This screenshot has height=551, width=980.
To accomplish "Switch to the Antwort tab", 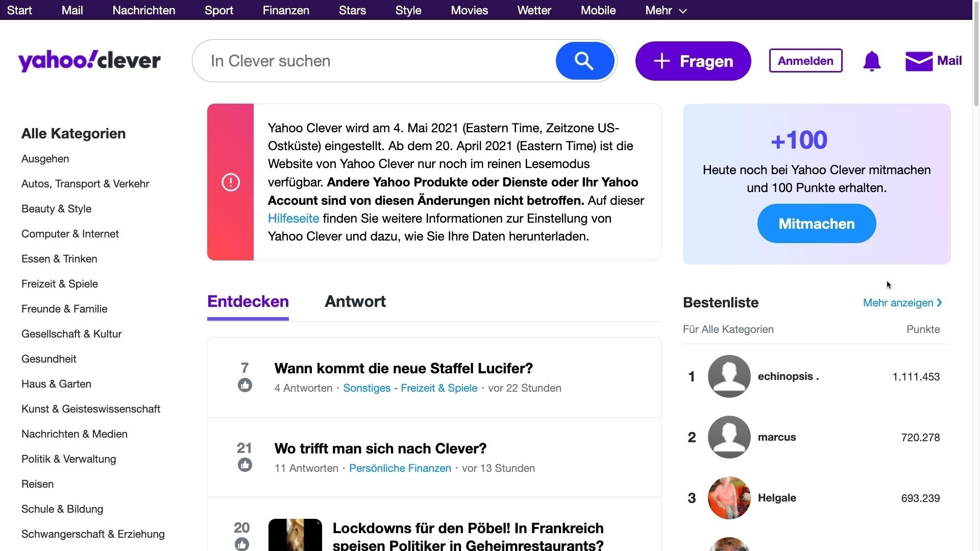I will point(355,302).
